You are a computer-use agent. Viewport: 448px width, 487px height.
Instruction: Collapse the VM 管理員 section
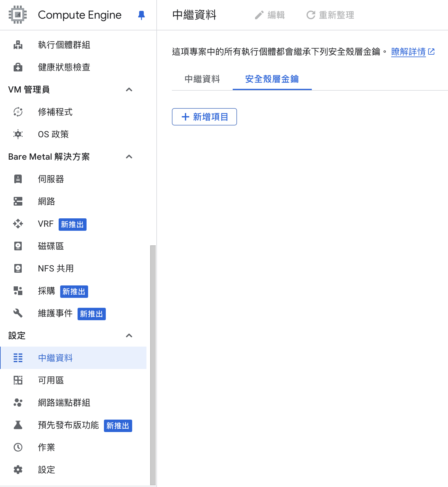click(129, 90)
